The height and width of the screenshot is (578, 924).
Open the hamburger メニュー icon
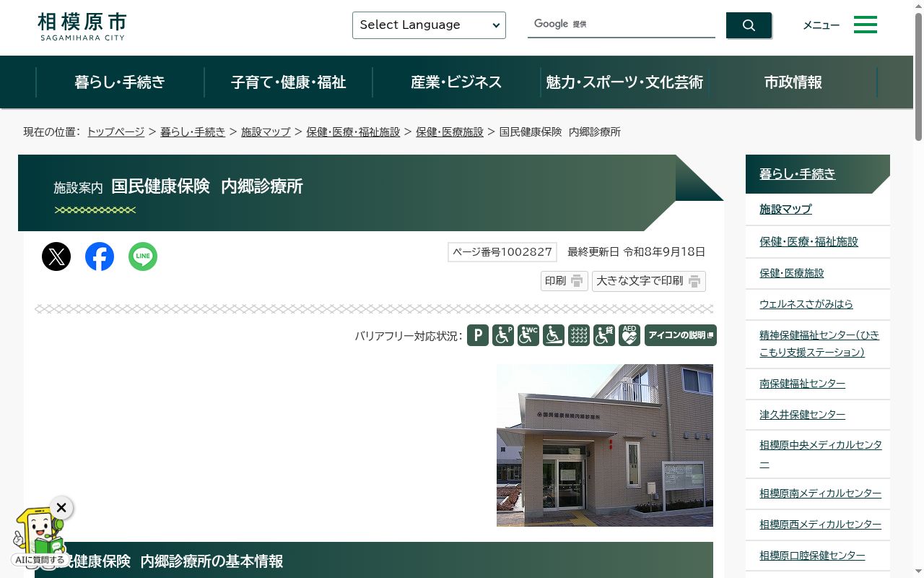tap(866, 25)
